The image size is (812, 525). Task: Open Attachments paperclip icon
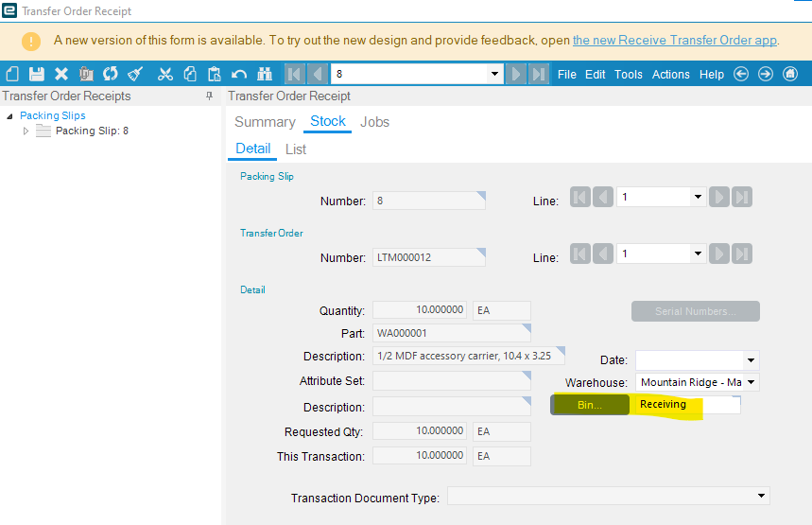(86, 74)
